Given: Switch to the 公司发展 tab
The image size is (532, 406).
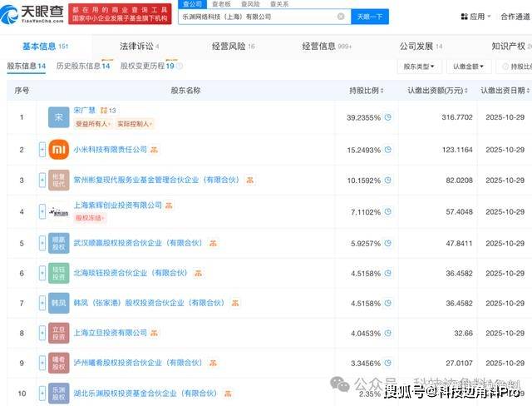Looking at the screenshot, I should tap(421, 46).
